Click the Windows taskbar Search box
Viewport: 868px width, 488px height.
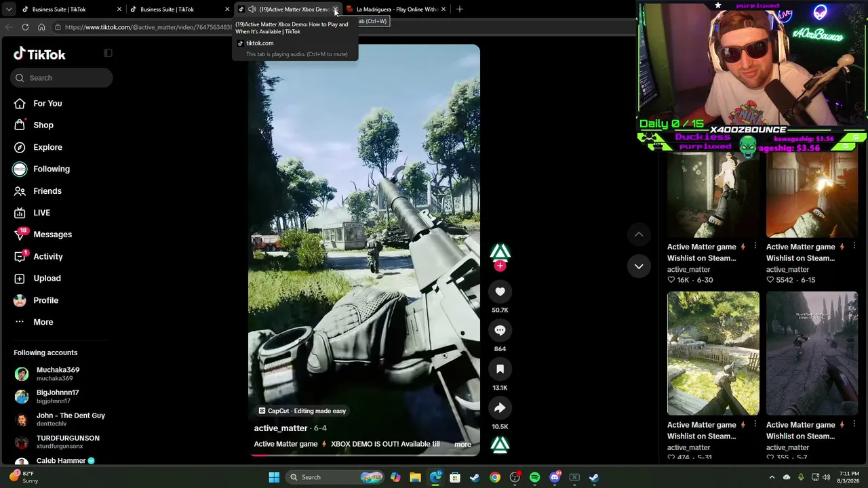(x=336, y=477)
